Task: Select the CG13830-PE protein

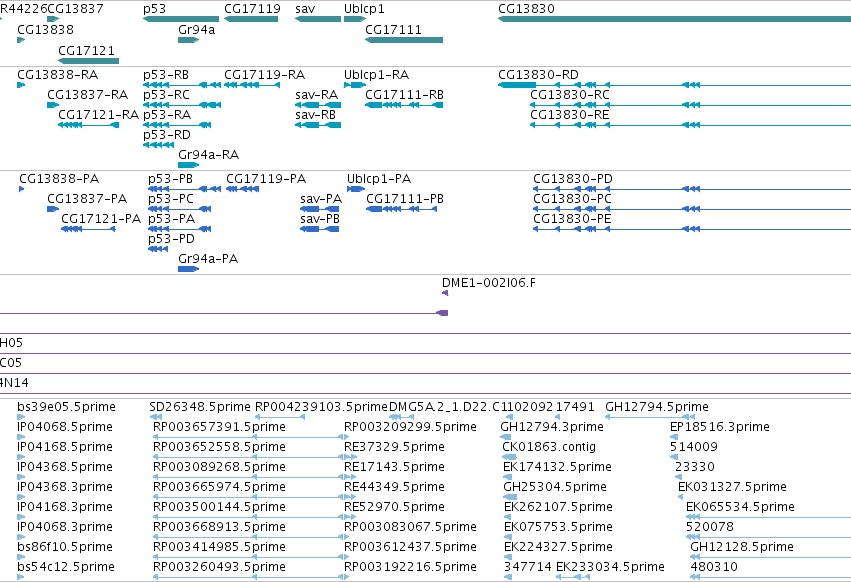Action: pos(692,229)
